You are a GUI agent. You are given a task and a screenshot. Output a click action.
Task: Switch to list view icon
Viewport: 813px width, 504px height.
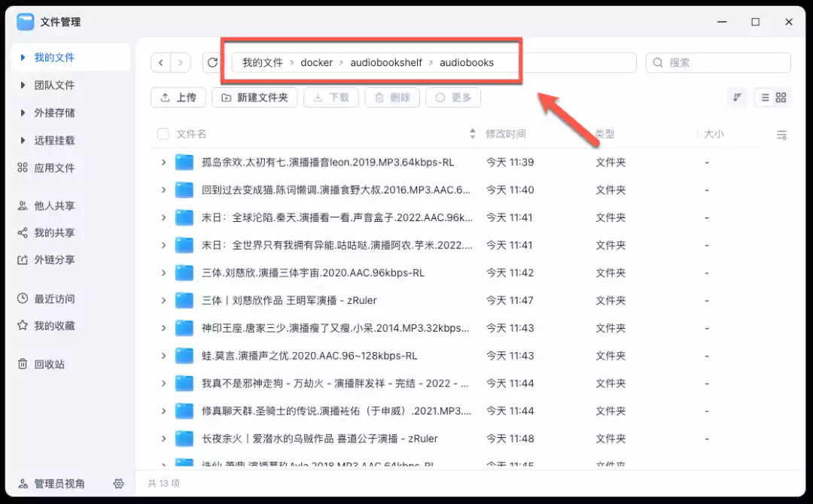[765, 98]
